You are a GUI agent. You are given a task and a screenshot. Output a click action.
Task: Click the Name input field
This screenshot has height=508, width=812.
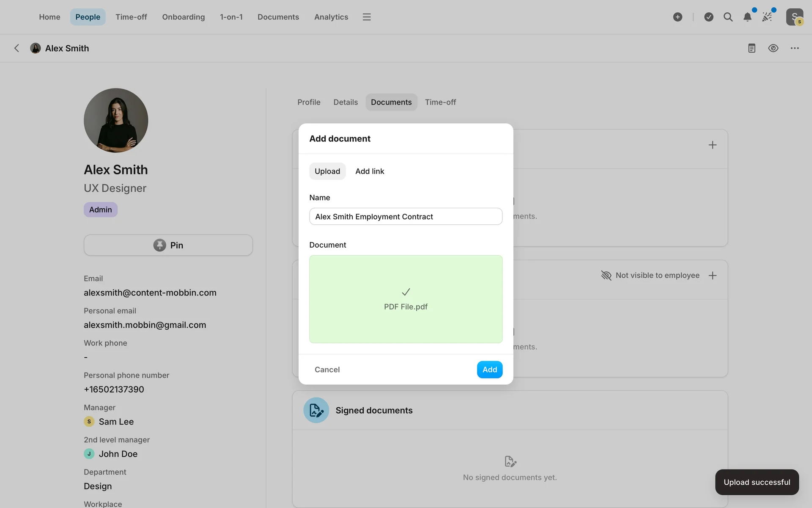(x=406, y=216)
